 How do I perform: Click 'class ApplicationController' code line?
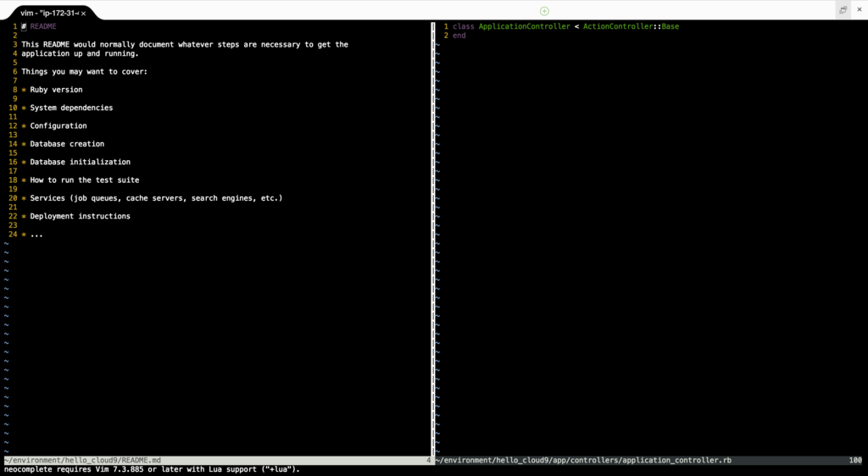565,26
